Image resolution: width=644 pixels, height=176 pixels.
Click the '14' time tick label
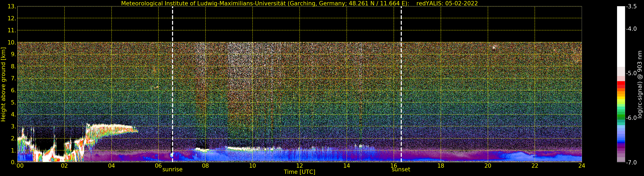click(x=347, y=166)
